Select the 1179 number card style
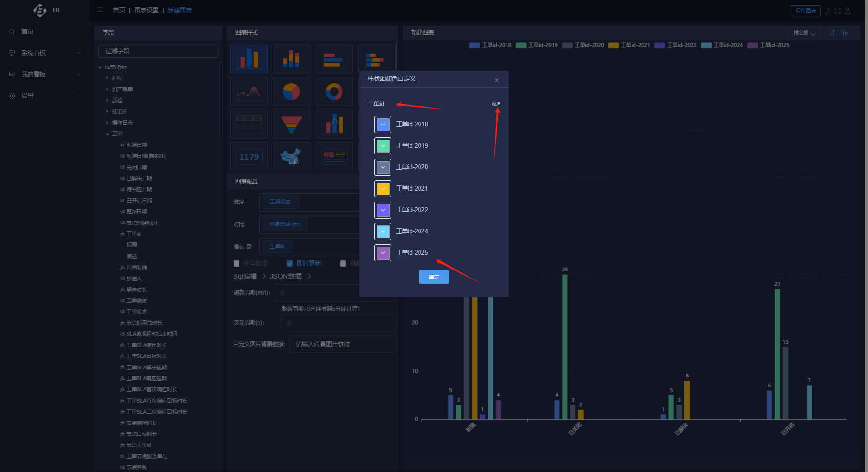The image size is (868, 472). (x=249, y=156)
